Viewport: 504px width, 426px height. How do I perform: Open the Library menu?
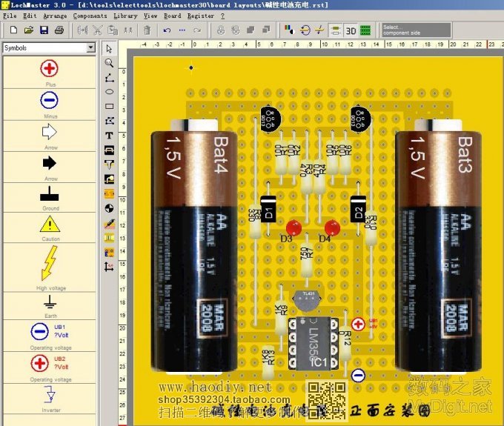(x=125, y=16)
